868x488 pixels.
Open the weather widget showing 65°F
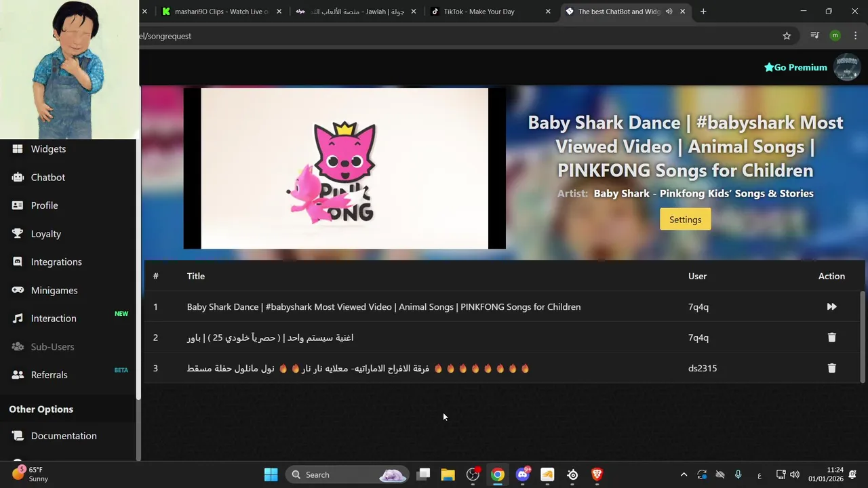(31, 474)
